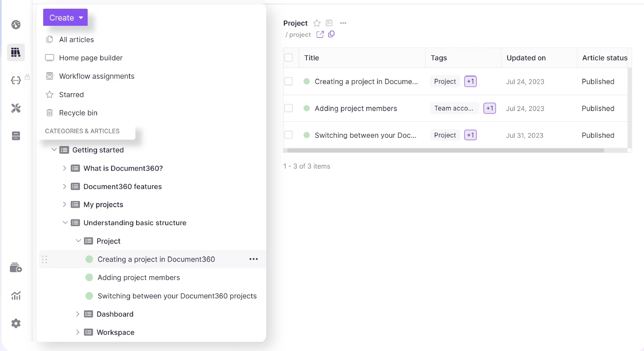Expand the Document360 features category
644x351 pixels.
coord(64,186)
